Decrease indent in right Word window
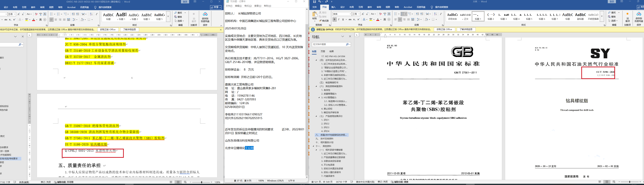This screenshot has height=185, width=644. click(x=418, y=14)
